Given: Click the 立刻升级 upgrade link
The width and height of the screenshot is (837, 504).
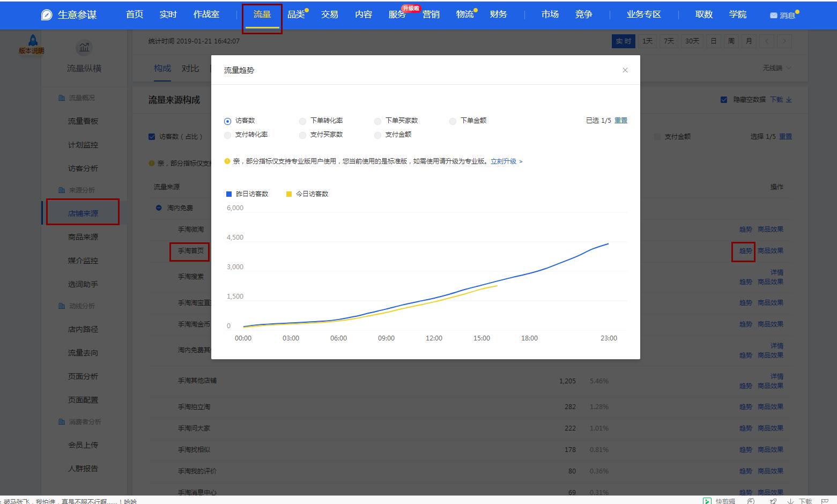Looking at the screenshot, I should pos(503,161).
